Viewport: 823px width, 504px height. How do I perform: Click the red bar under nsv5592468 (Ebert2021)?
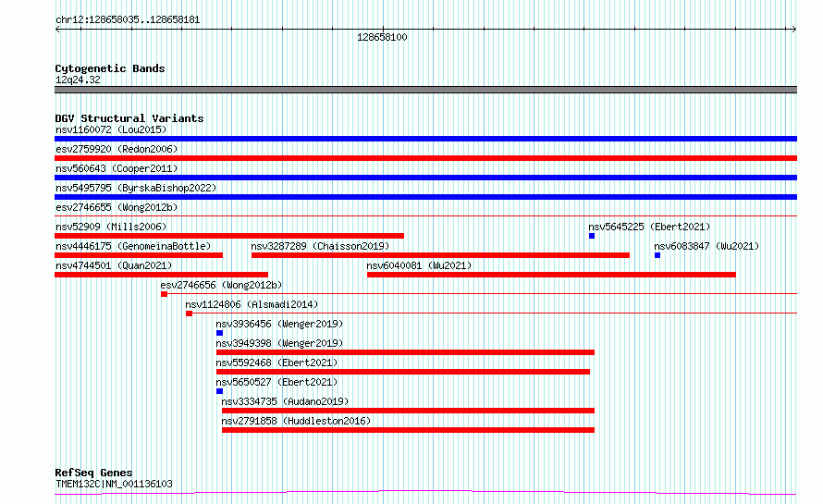403,372
